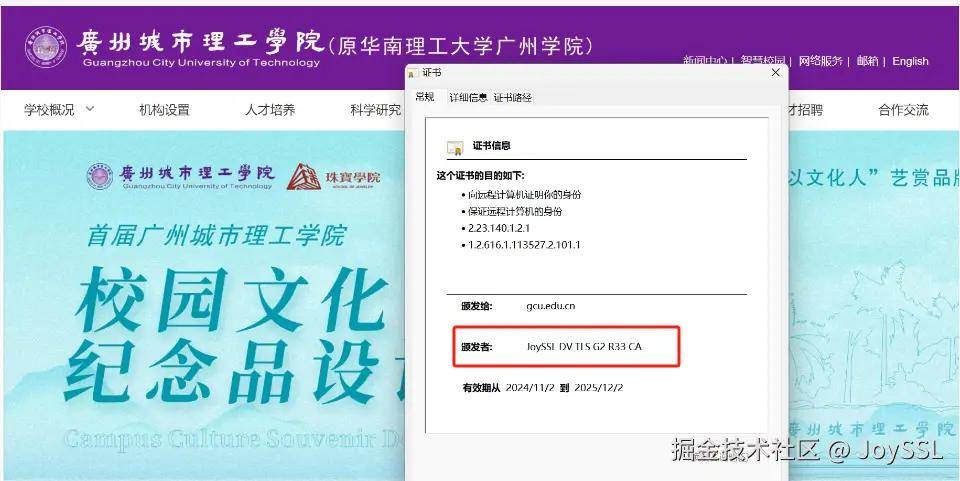The image size is (960, 481).
Task: Select the 常规 tab in certificate dialog
Action: pos(425,97)
